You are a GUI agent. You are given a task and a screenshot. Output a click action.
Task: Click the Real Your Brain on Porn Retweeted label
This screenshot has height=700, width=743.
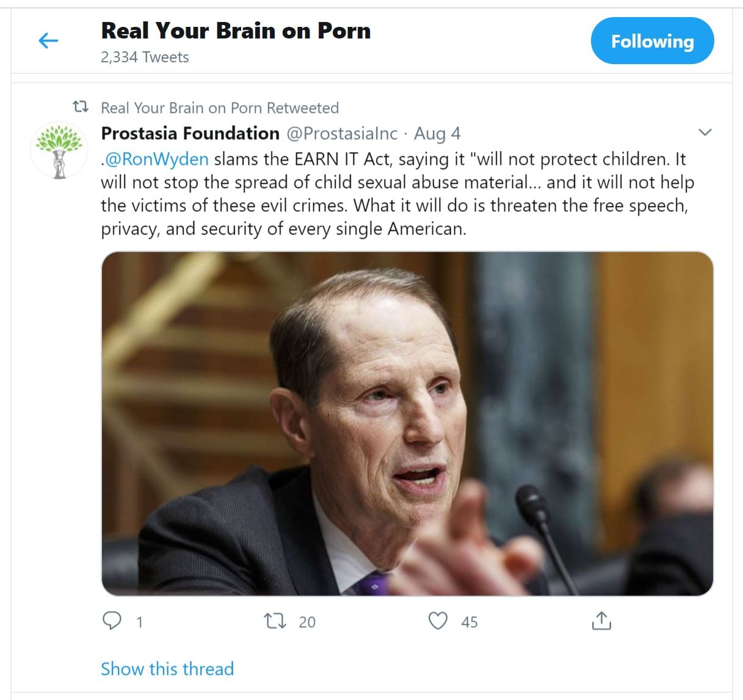point(219,108)
